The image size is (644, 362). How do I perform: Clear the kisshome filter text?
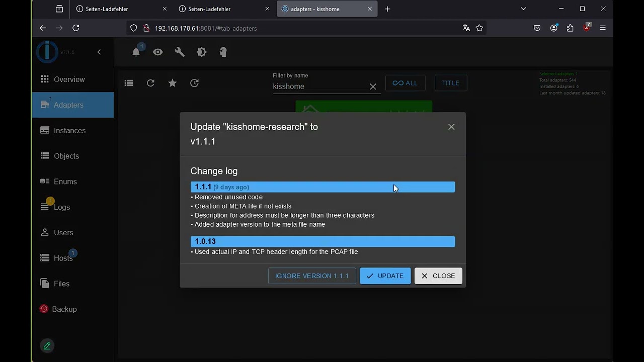pyautogui.click(x=373, y=86)
